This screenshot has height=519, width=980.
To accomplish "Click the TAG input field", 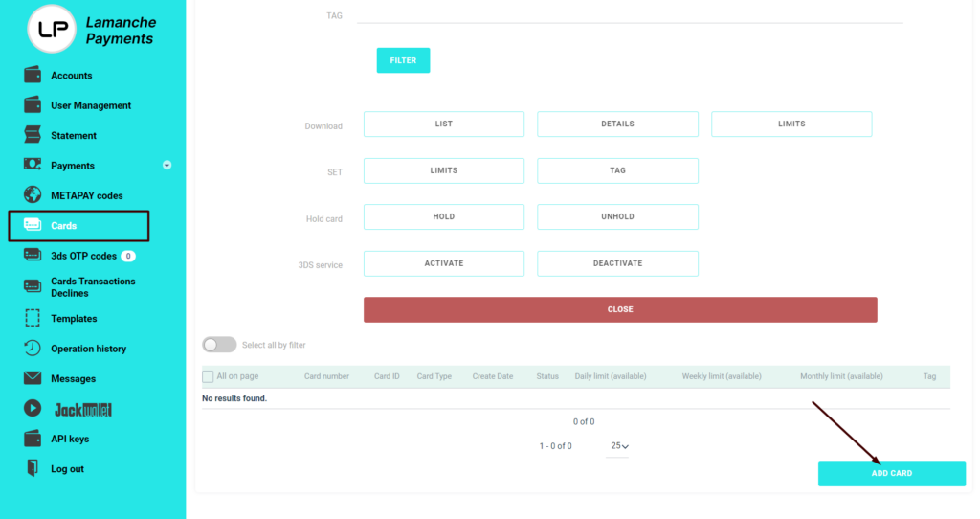I will [629, 15].
